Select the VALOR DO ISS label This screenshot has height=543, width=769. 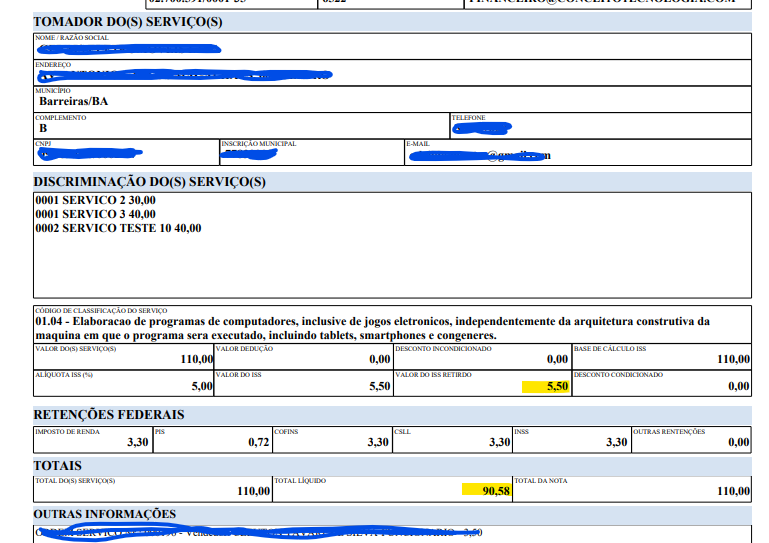(x=238, y=375)
